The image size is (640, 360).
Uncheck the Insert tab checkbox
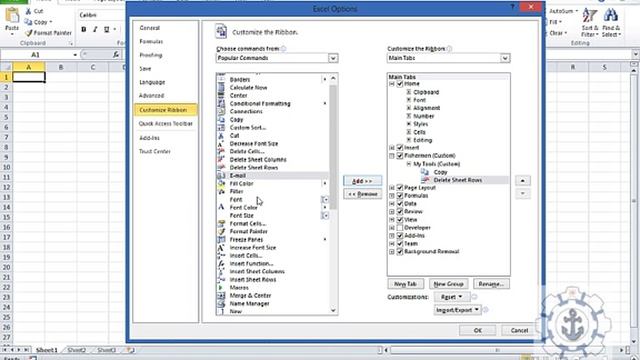(400, 147)
